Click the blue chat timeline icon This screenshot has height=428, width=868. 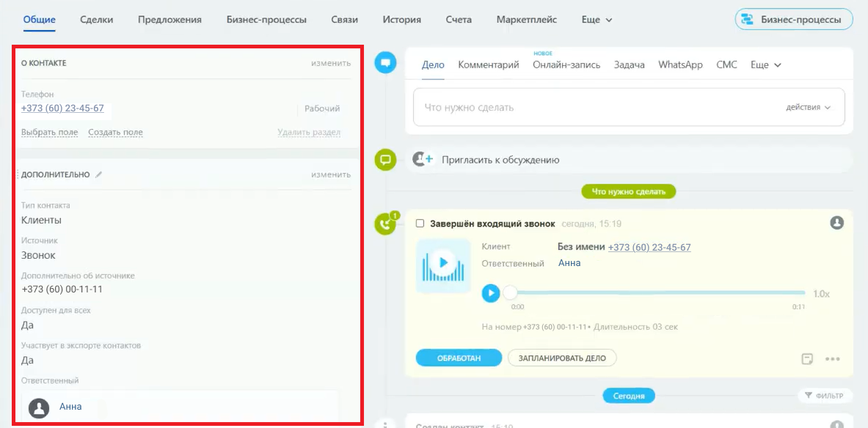point(385,63)
